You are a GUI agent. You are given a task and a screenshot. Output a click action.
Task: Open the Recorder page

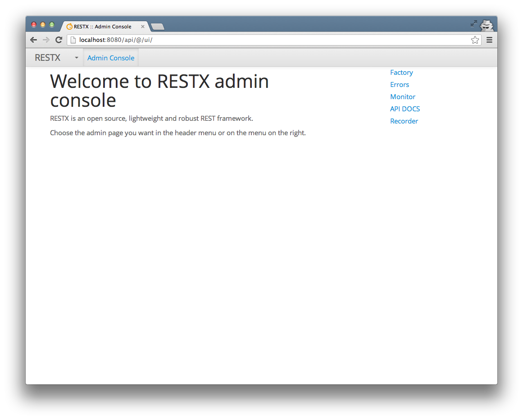coord(404,121)
